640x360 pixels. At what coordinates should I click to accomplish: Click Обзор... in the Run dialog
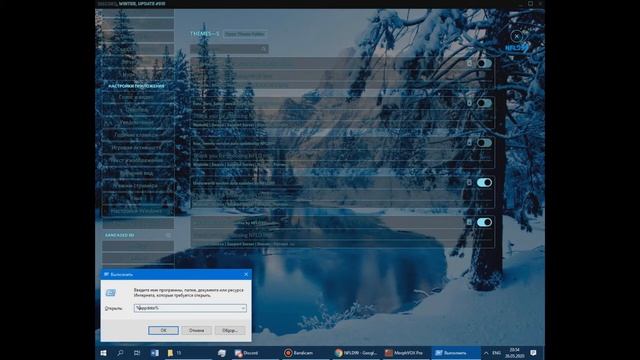[x=230, y=330]
